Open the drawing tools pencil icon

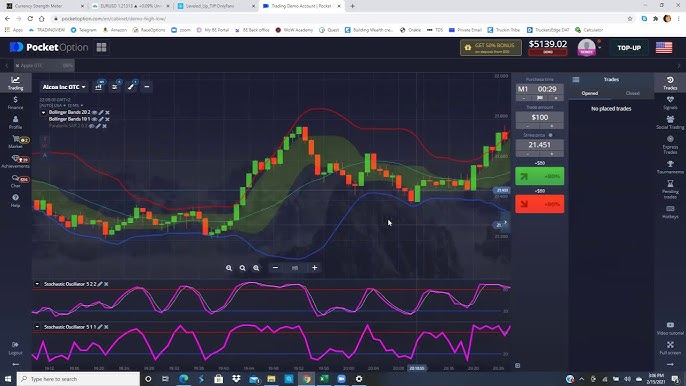point(131,87)
